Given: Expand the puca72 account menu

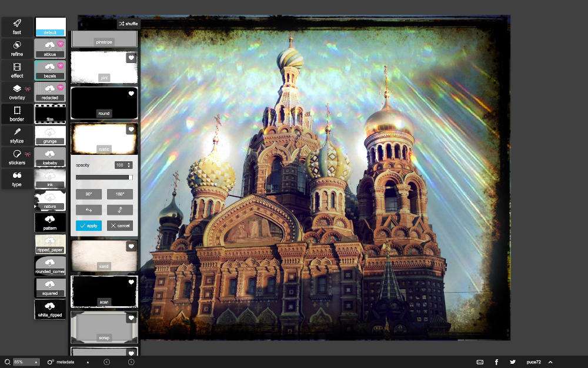Looking at the screenshot, I should click(x=550, y=362).
